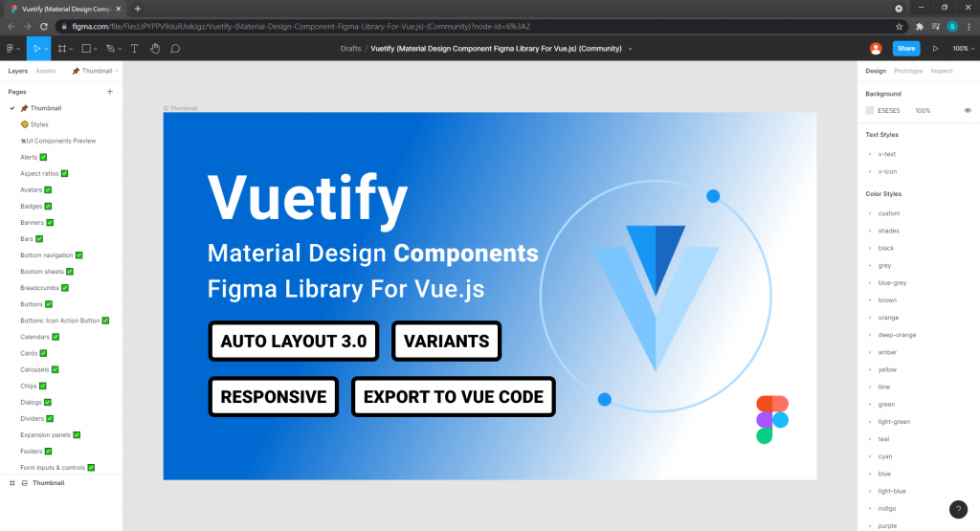
Task: Switch to the Assets tab
Action: (x=46, y=71)
